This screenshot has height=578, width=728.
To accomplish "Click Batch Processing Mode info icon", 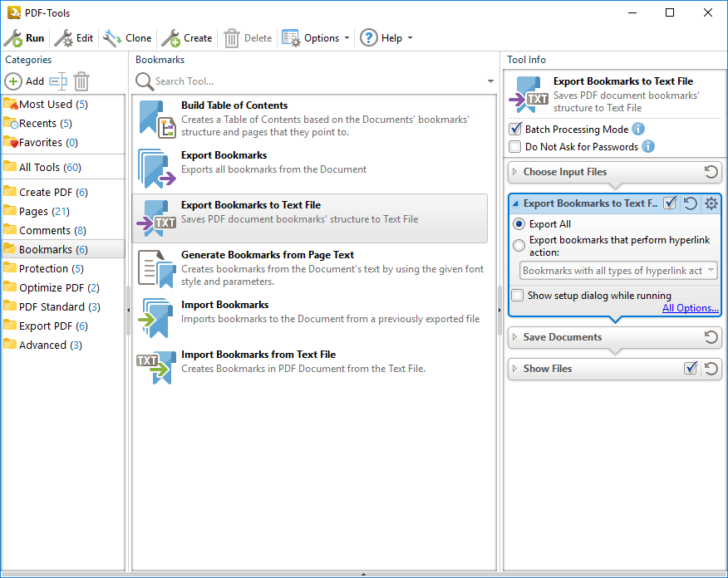I will click(x=638, y=129).
